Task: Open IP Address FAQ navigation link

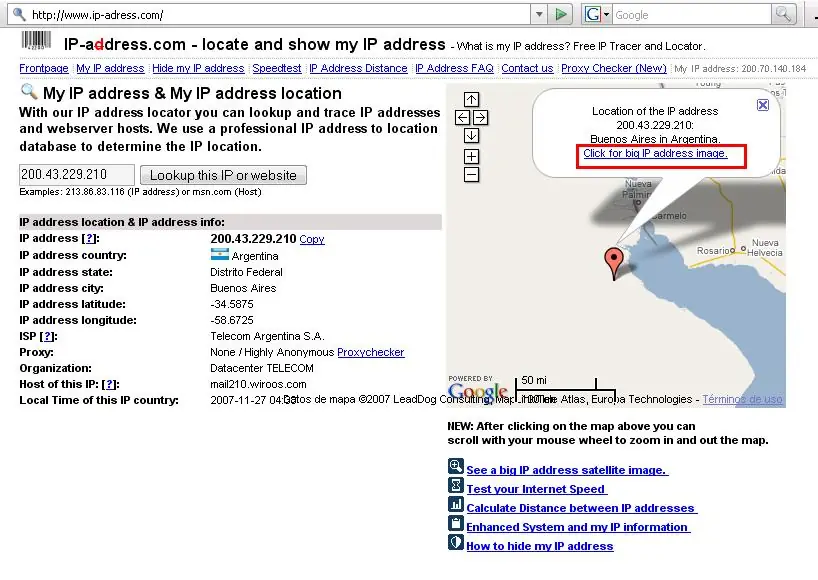Action: point(454,68)
